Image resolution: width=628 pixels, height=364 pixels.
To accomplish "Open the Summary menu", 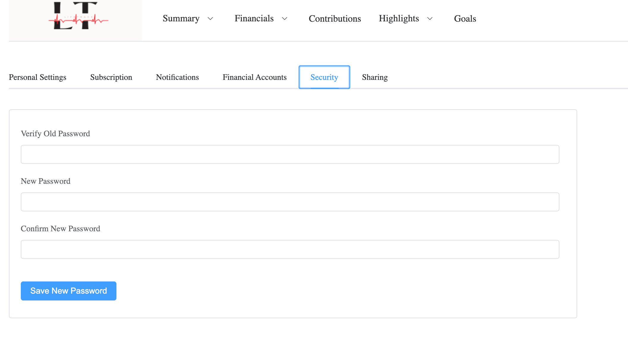I will pyautogui.click(x=181, y=18).
